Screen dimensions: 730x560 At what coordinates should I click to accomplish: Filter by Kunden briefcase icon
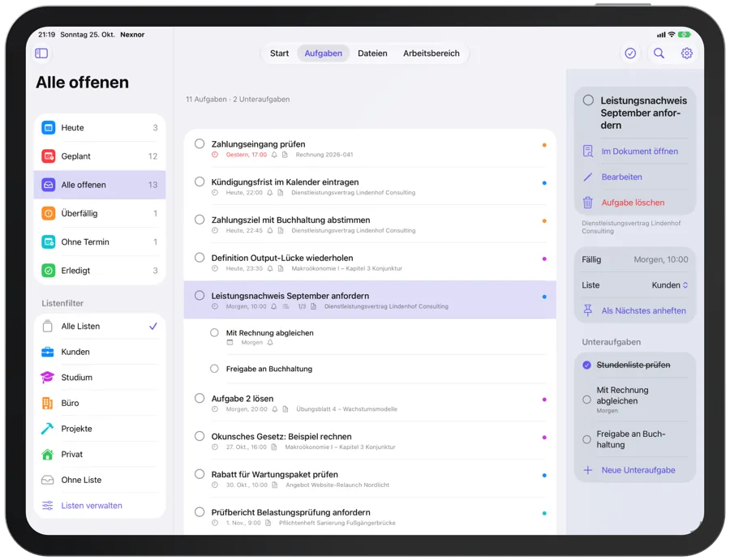click(x=48, y=352)
